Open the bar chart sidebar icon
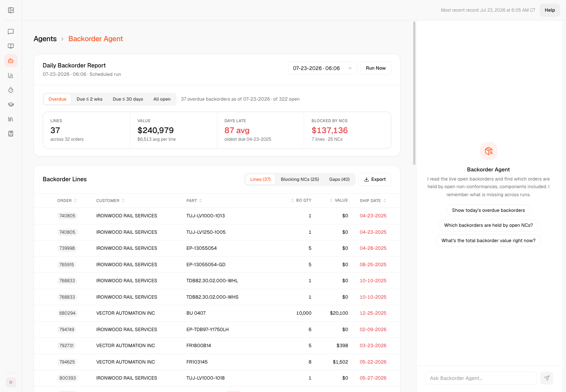The image size is (566, 392). [x=11, y=75]
